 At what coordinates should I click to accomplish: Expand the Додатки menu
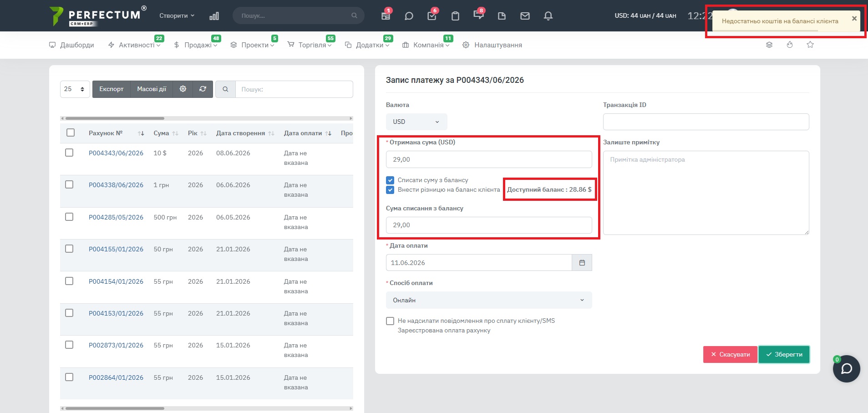(367, 45)
